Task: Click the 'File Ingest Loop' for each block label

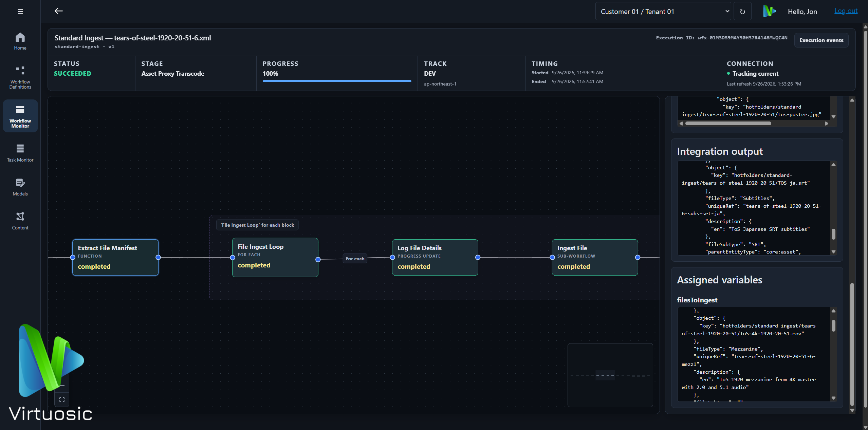Action: [x=257, y=225]
